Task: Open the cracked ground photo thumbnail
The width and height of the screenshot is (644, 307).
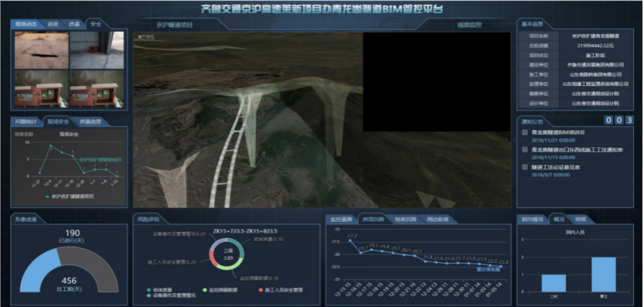Action: (x=42, y=50)
